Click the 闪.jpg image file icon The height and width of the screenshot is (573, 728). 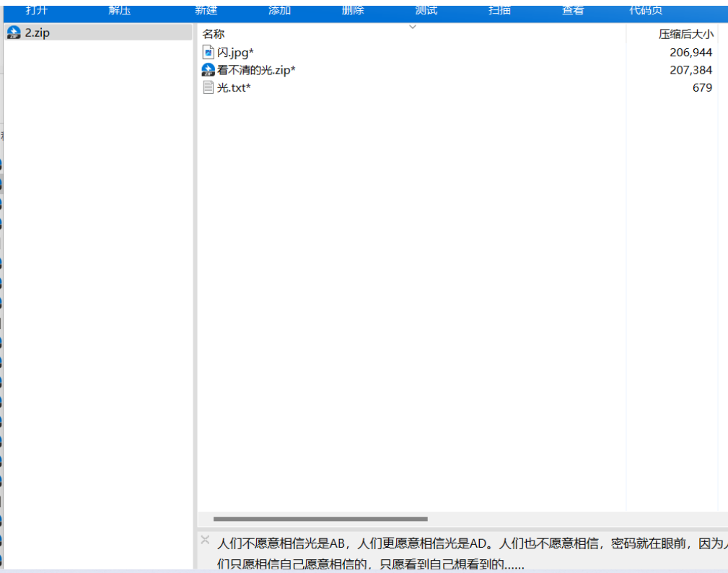[209, 52]
